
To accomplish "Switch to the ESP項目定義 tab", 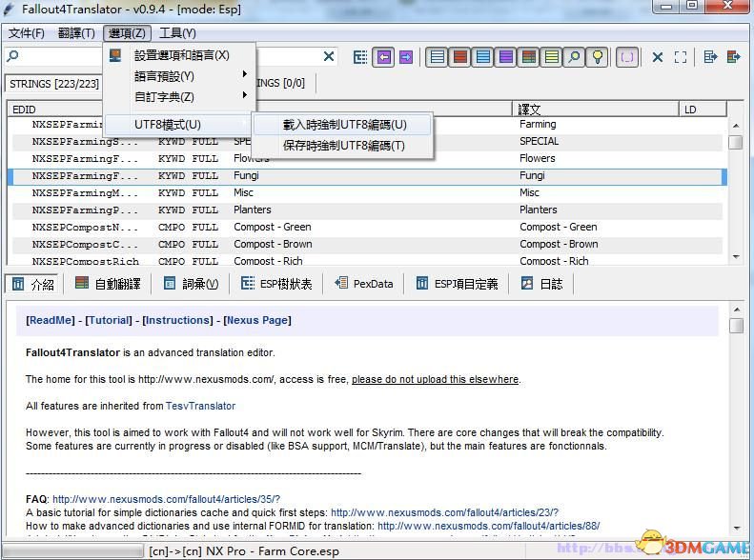I will (457, 284).
